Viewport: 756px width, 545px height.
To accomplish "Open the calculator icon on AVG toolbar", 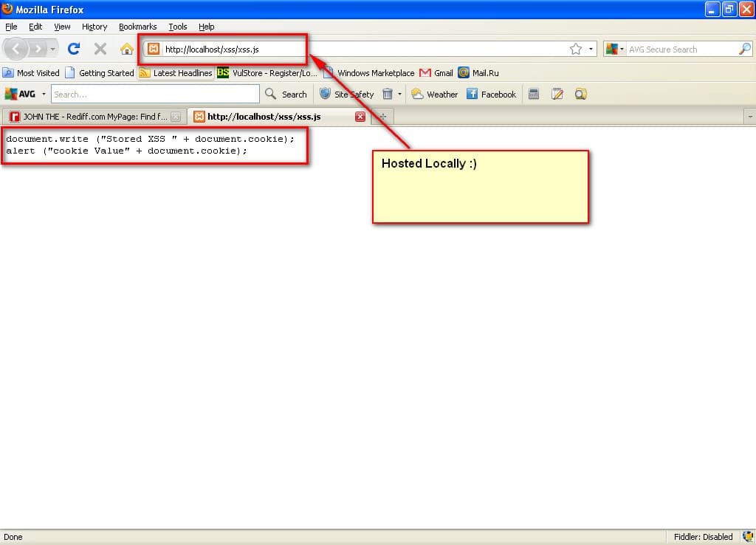I will pos(534,94).
